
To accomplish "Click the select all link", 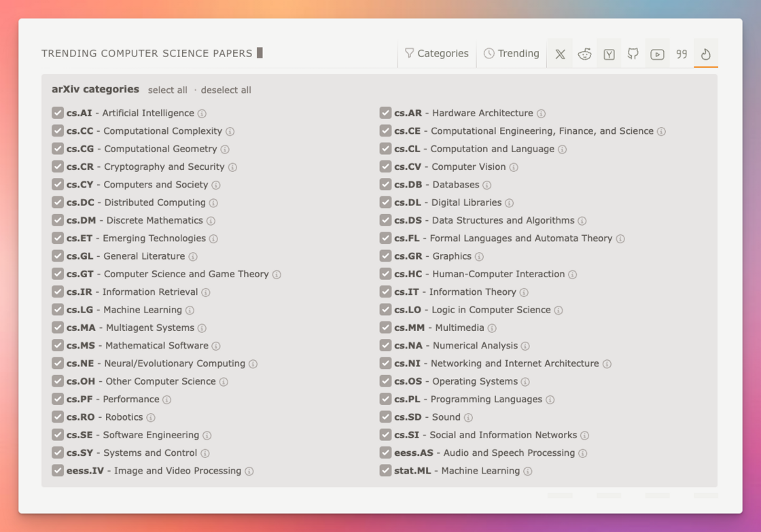I will click(167, 90).
